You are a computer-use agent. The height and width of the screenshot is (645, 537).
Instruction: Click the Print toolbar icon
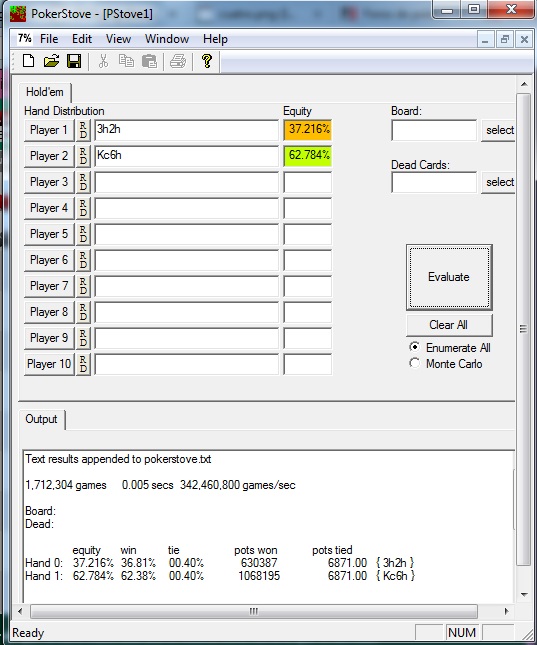pyautogui.click(x=178, y=61)
